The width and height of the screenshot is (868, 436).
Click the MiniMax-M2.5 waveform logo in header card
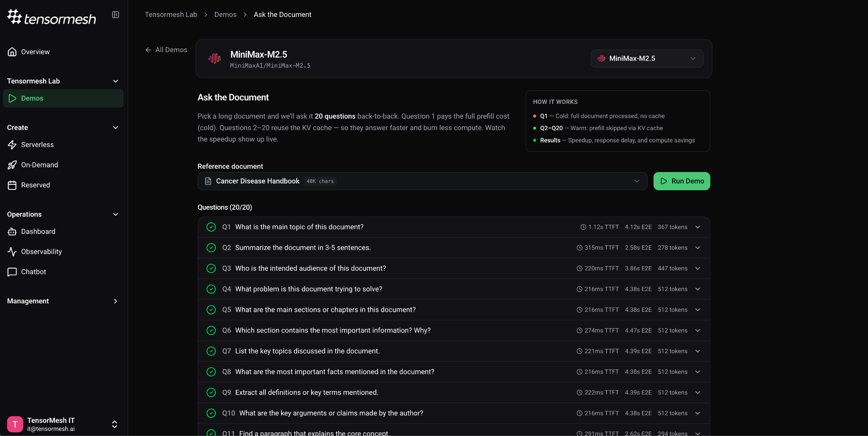214,58
